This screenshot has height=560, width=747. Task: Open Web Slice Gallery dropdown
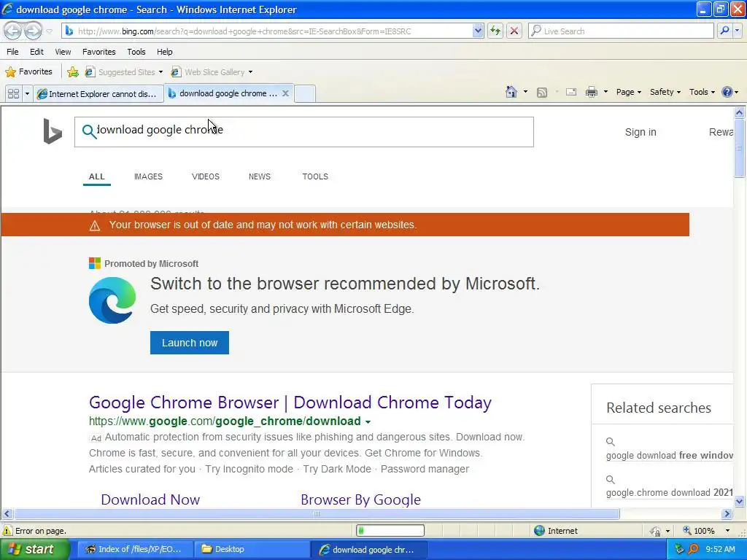[x=212, y=72]
